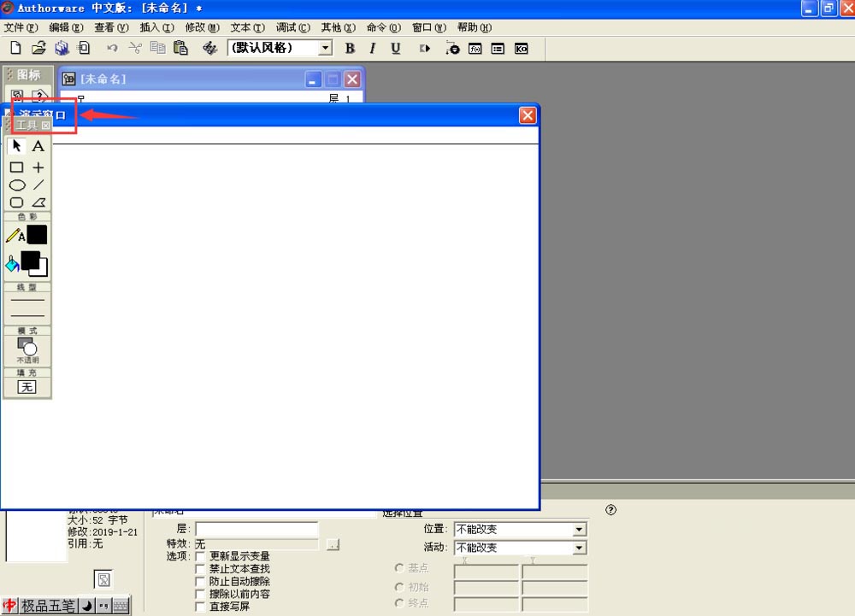Select the Text tool

click(38, 146)
